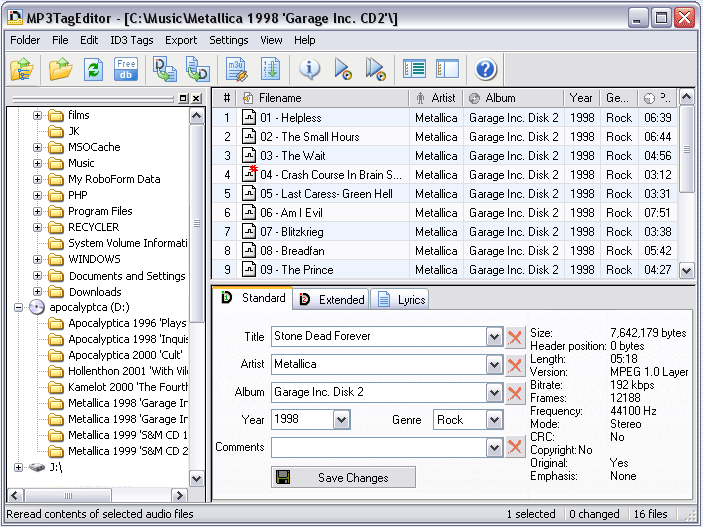This screenshot has width=703, height=527.
Task: Click the open folder toolbar icon
Action: pyautogui.click(x=60, y=69)
